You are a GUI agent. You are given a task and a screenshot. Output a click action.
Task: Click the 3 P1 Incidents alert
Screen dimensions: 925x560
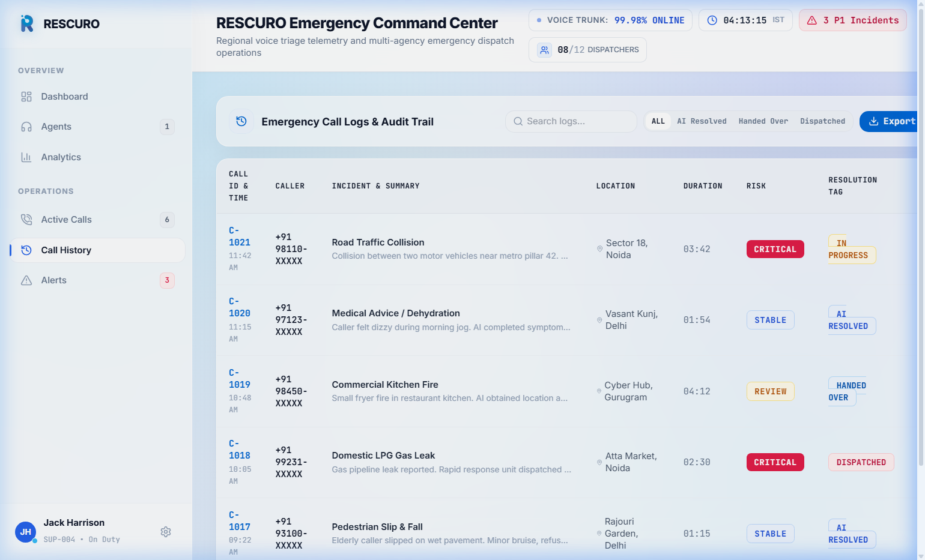coord(852,20)
